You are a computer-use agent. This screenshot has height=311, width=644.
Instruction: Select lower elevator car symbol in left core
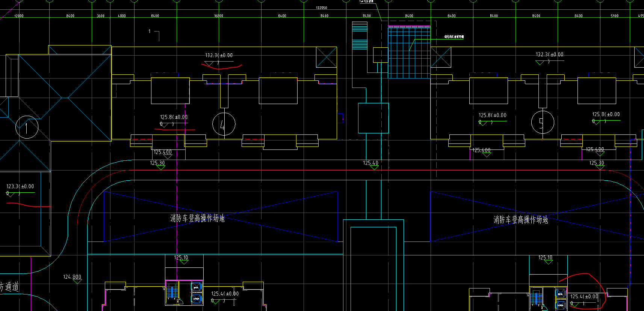(x=197, y=299)
